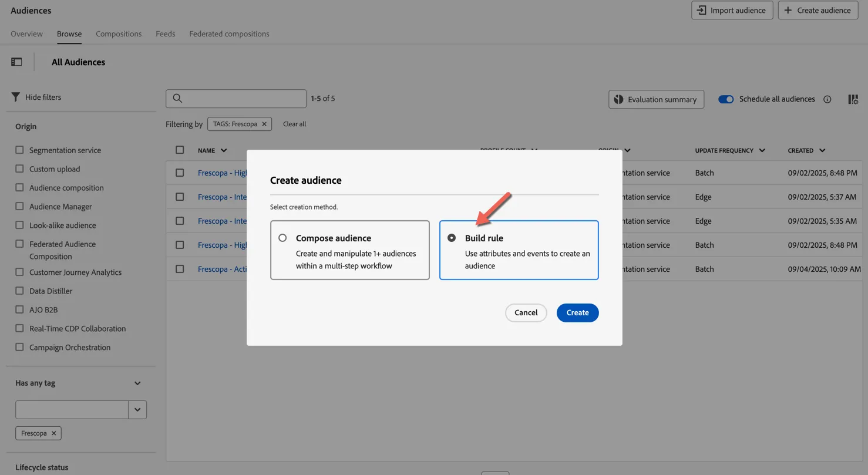Open the tag selection dropdown arrow
868x475 pixels.
pos(137,410)
